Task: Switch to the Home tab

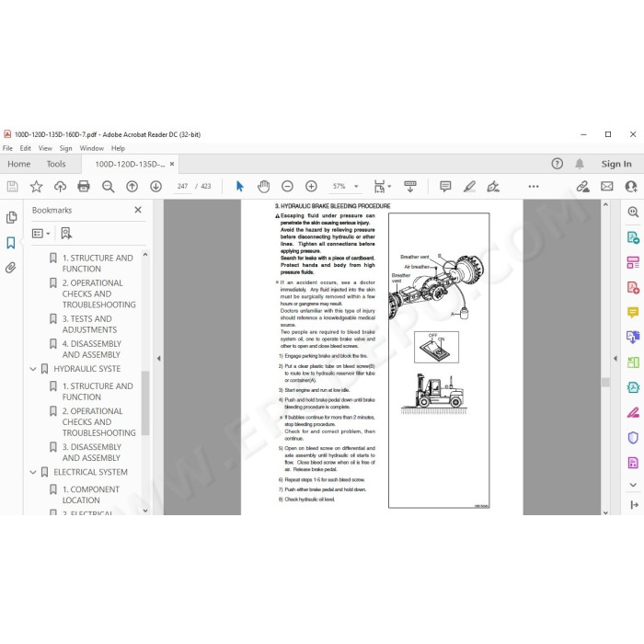Action: 19,164
